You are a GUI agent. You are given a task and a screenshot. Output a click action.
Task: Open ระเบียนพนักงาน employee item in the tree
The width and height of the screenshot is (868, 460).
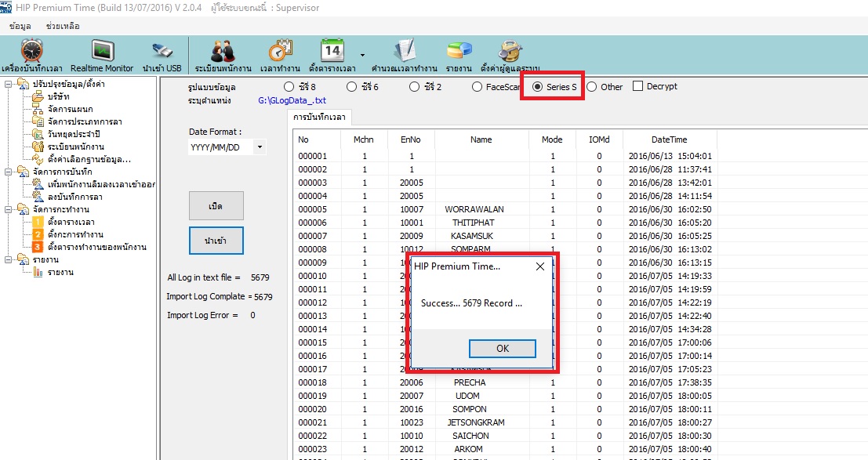coord(75,147)
